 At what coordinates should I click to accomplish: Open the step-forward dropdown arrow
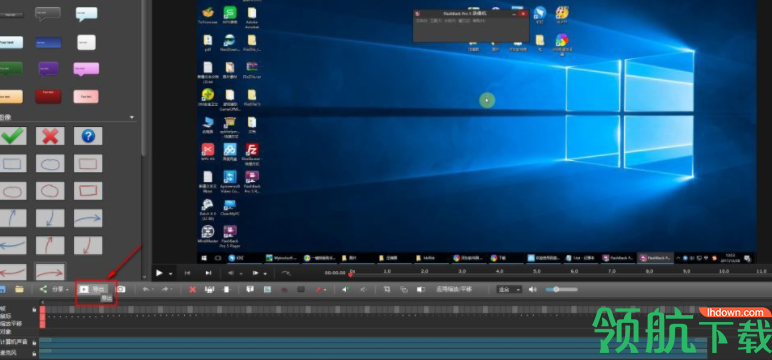point(265,273)
